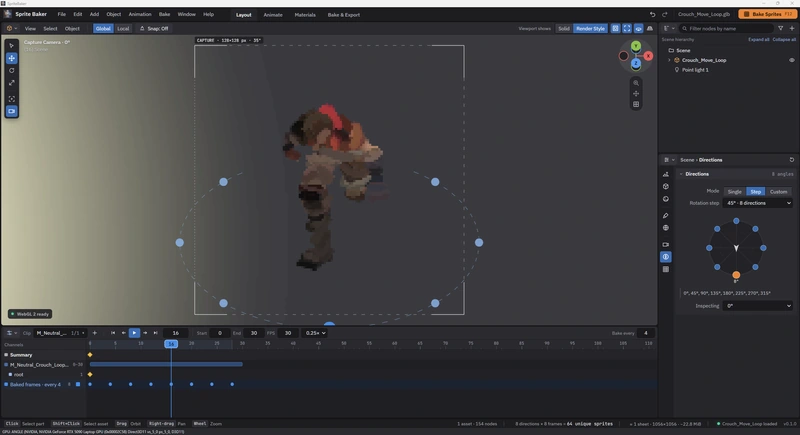This screenshot has width=800, height=435.
Task: Open the editor type dropdown in viewport header
Action: click(x=11, y=29)
